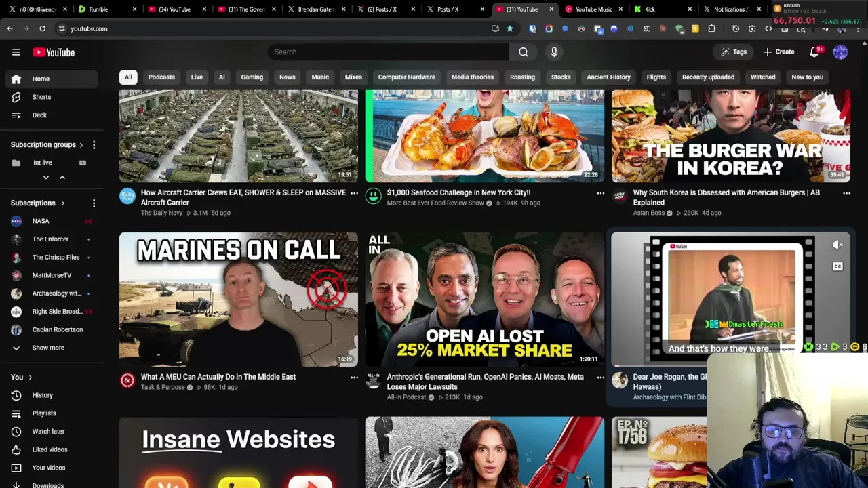This screenshot has height=488, width=868.
Task: Toggle captions on the video preview
Action: (x=837, y=267)
